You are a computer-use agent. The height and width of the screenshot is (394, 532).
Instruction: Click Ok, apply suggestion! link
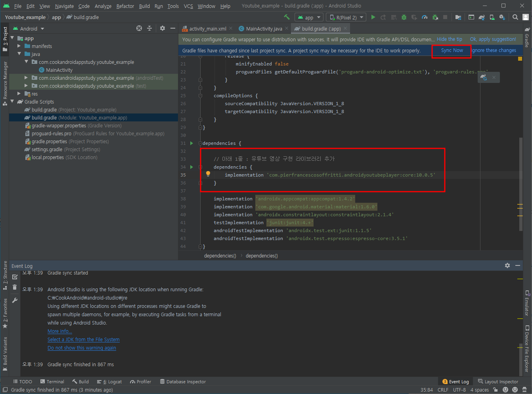pos(493,39)
